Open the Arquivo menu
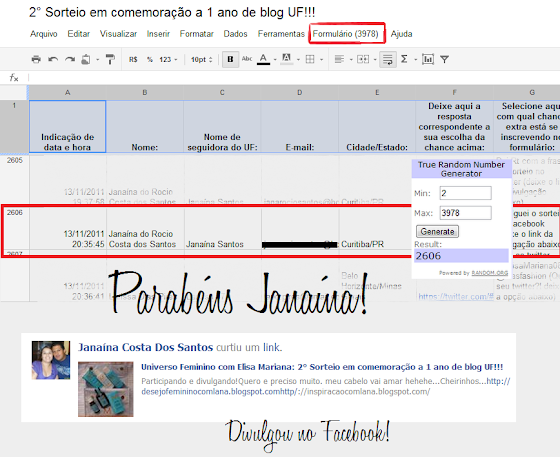Viewport: 560px width, 457px height. coord(44,34)
